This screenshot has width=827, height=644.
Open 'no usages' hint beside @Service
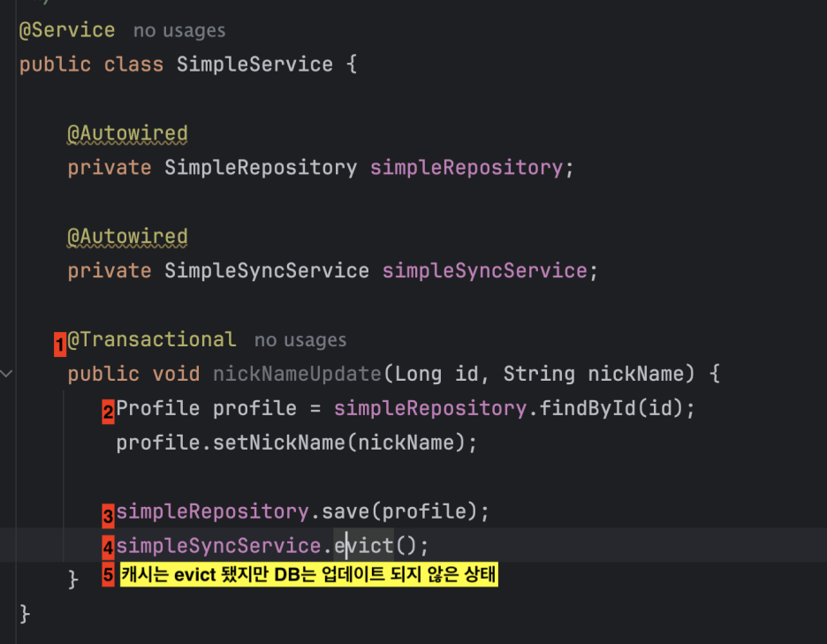[x=179, y=31]
